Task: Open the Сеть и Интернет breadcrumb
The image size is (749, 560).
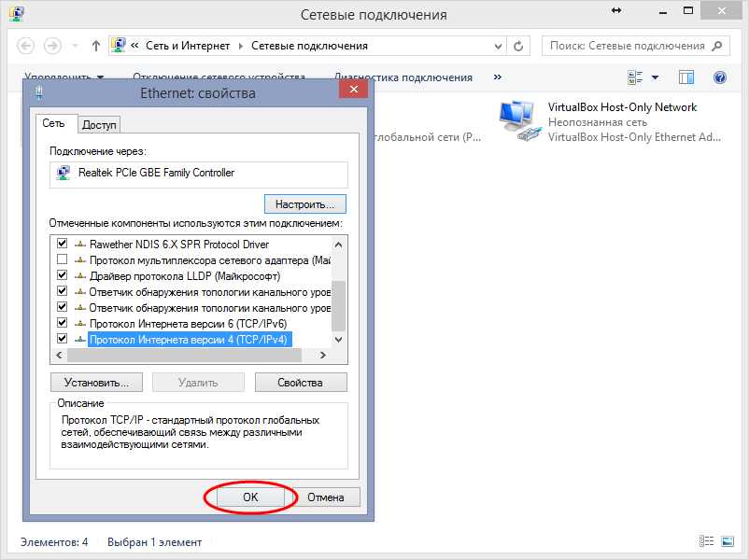Action: (x=188, y=46)
